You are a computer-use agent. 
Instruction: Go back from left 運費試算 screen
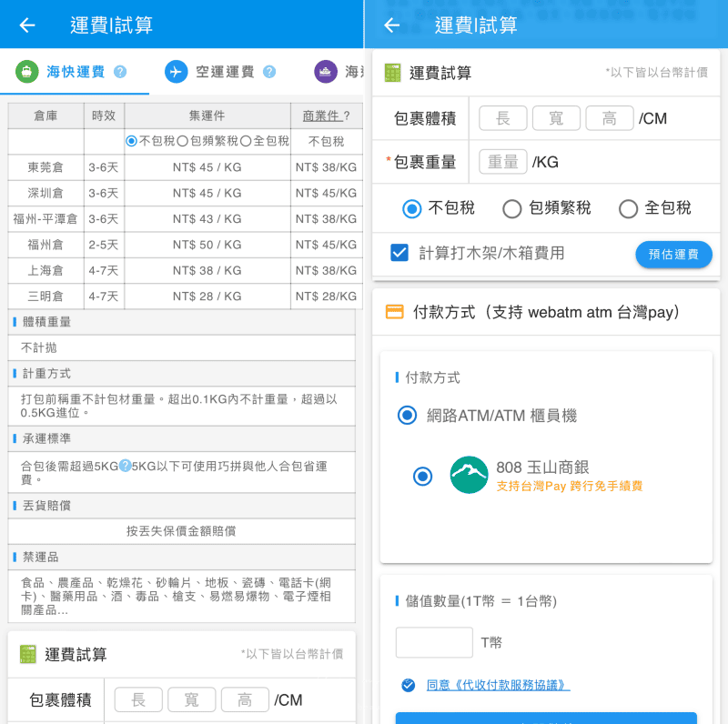pyautogui.click(x=27, y=25)
